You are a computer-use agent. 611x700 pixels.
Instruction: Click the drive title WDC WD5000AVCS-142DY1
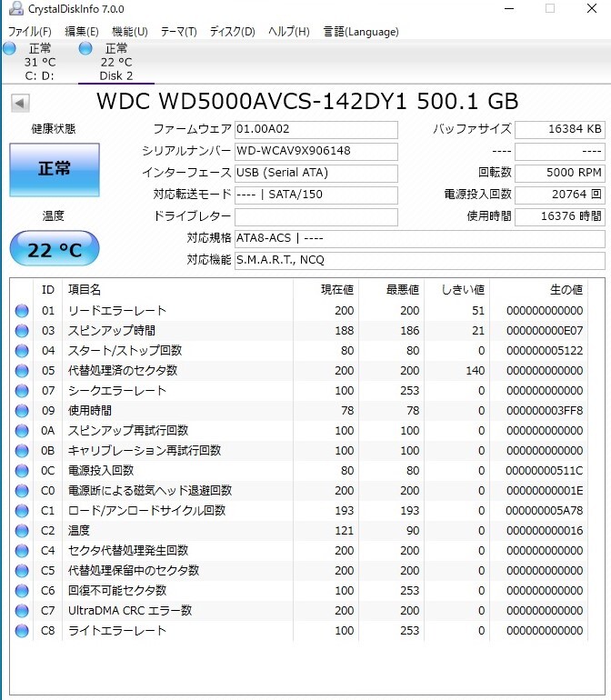click(252, 101)
